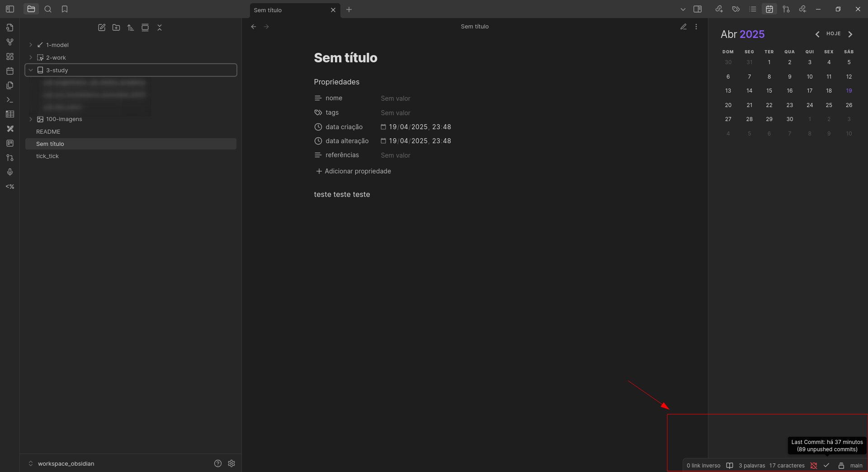Go to previous month in calendar
This screenshot has width=868, height=472.
(817, 34)
